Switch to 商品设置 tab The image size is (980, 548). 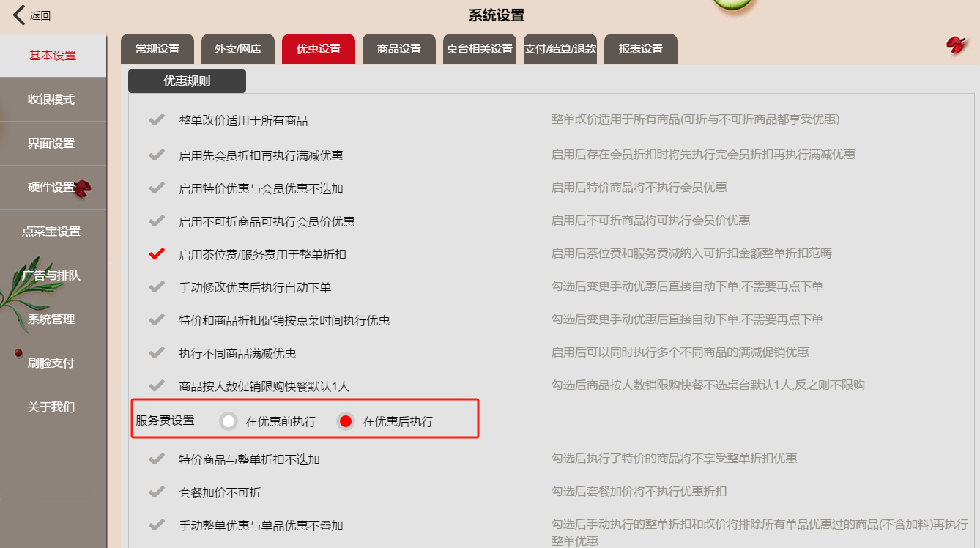[x=399, y=49]
